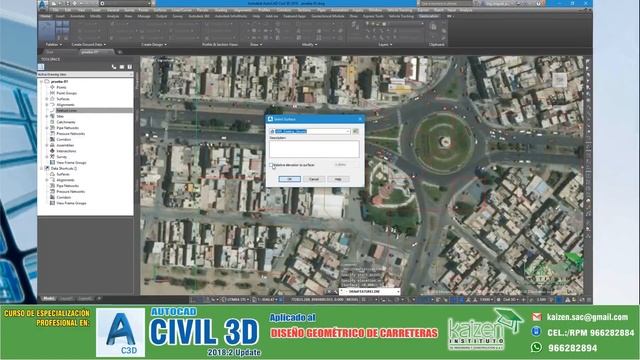Select Corridors under prueba-01
The image size is (640, 360).
coord(64,140)
